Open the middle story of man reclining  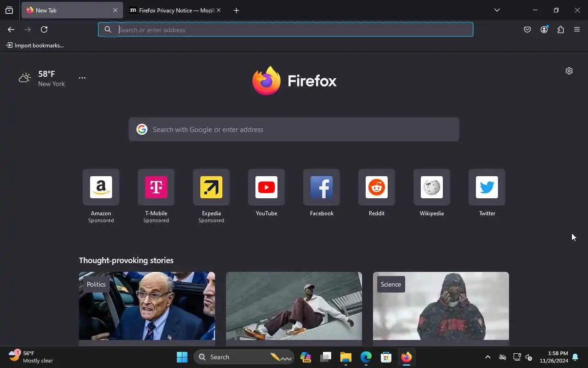(294, 306)
